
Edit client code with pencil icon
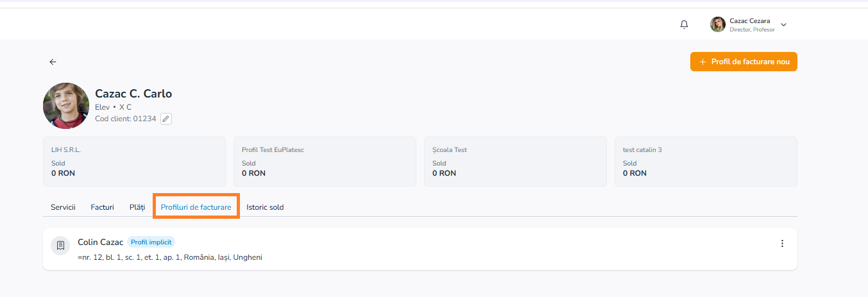[x=166, y=119]
